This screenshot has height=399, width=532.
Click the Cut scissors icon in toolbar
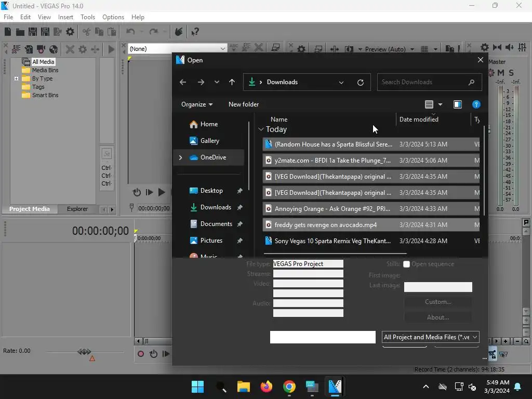[87, 32]
